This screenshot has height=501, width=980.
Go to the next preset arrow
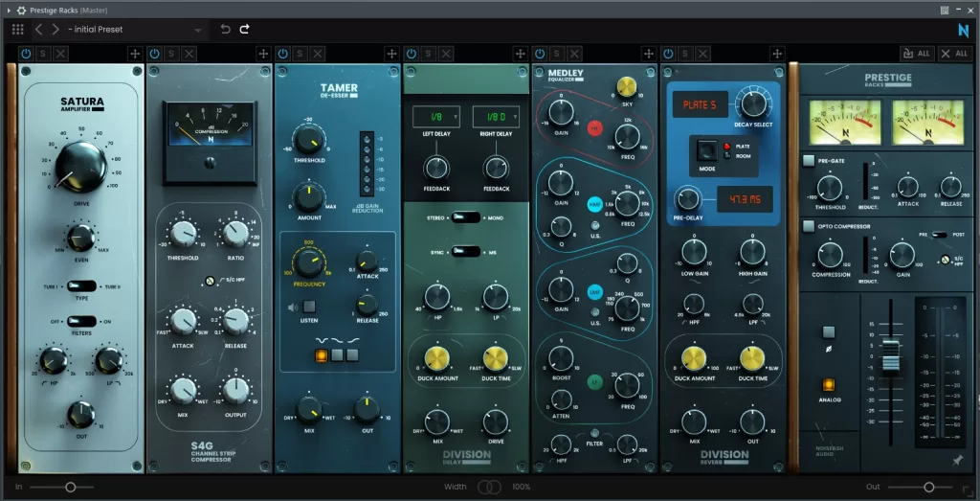point(56,30)
